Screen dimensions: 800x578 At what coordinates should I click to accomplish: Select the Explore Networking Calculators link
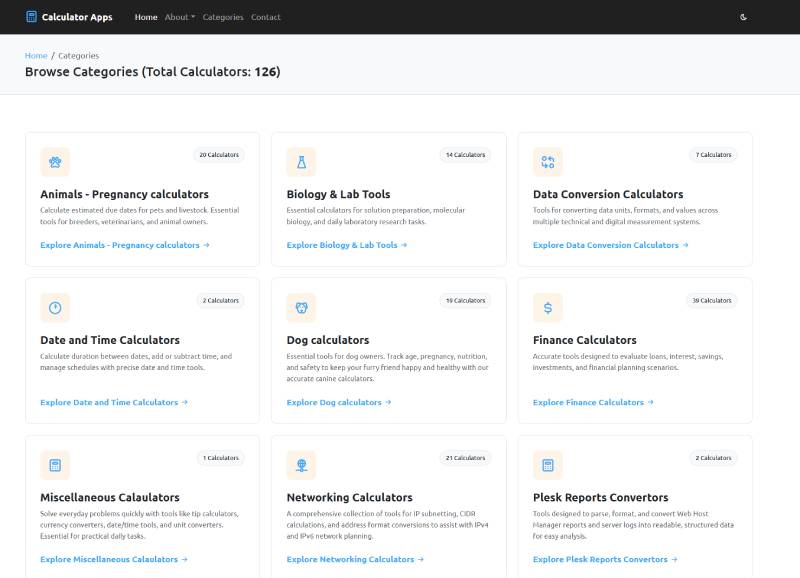coord(354,559)
